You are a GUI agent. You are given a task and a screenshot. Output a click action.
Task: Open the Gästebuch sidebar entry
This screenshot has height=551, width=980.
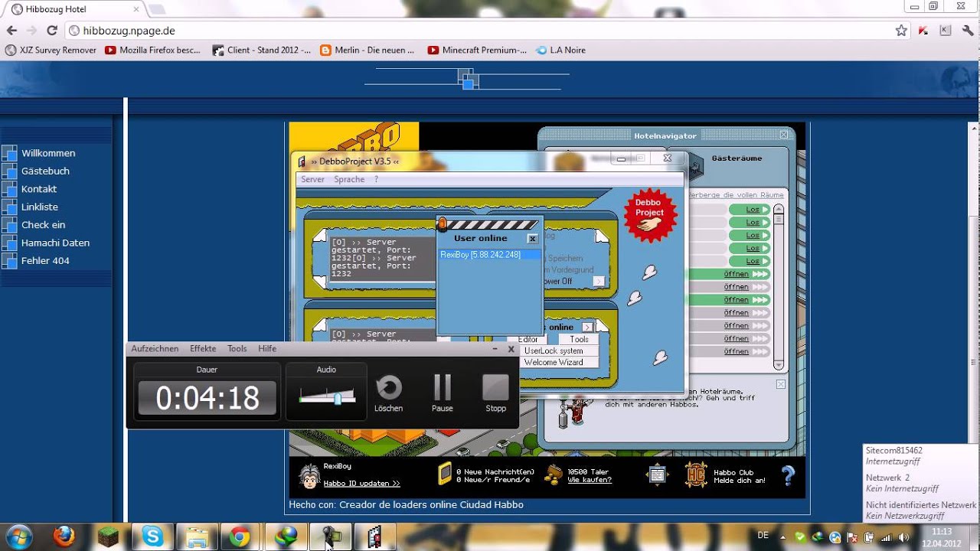pos(45,171)
